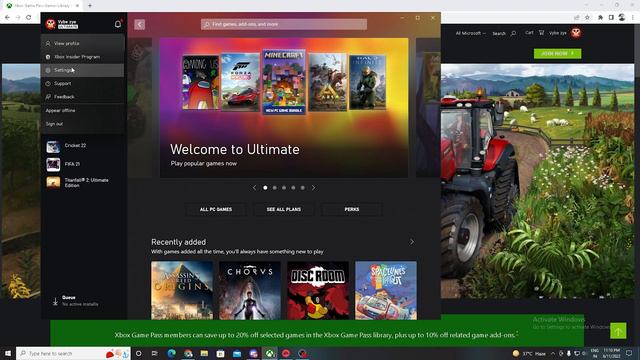The height and width of the screenshot is (360, 640).
Task: Click the Search magnifier icon on webpage
Action: pyautogui.click(x=513, y=33)
